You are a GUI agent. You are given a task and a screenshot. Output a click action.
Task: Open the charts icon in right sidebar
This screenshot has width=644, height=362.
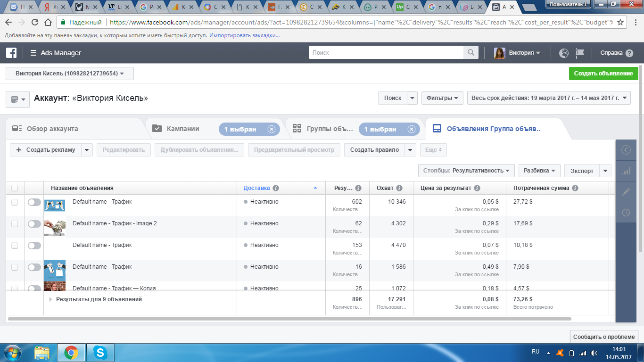626,171
